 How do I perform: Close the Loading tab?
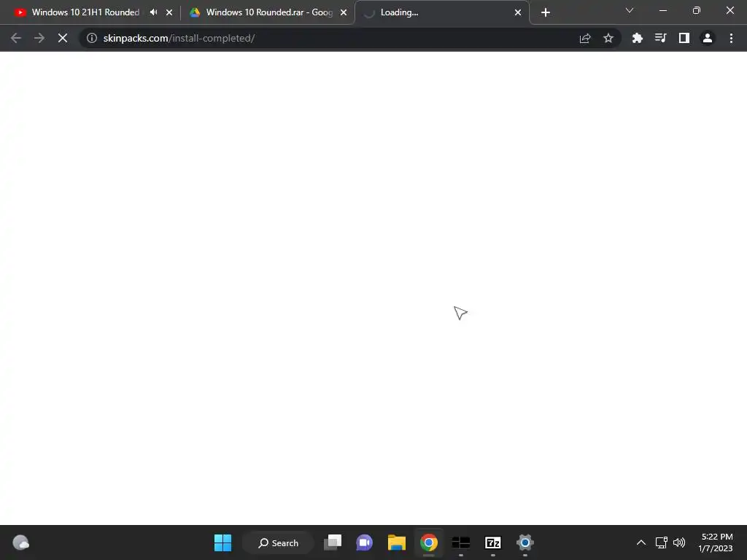[x=518, y=12]
